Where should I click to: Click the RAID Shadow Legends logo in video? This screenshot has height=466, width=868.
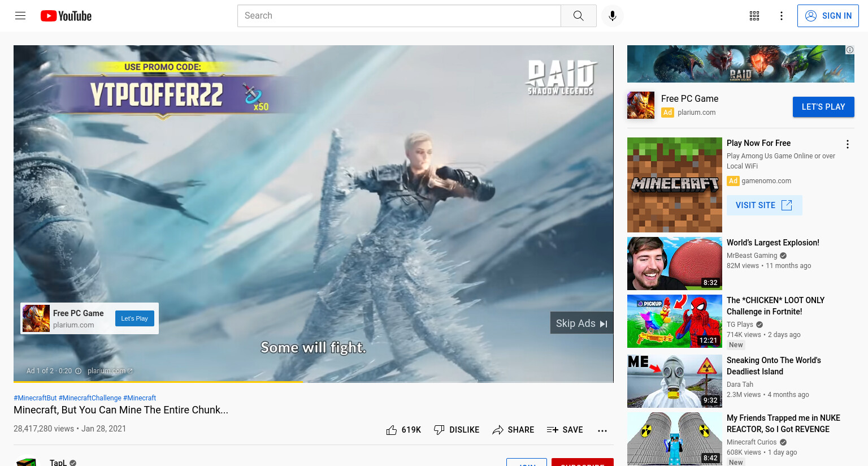click(561, 77)
